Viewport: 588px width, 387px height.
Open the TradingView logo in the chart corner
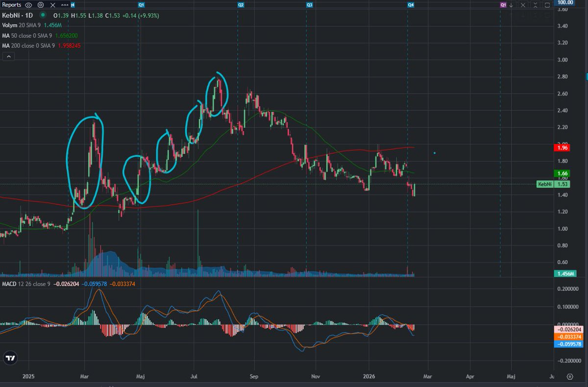coord(9,358)
